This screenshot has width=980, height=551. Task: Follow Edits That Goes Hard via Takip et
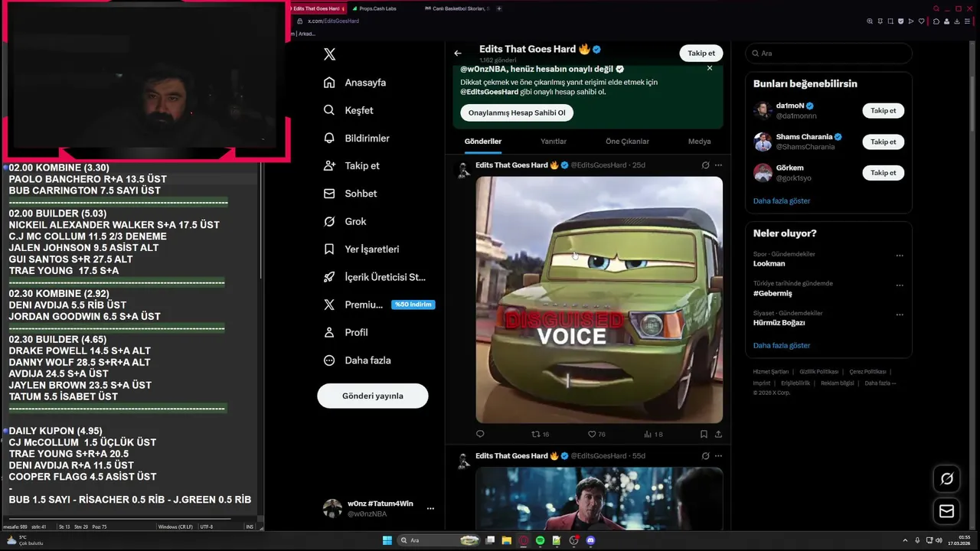701,54
